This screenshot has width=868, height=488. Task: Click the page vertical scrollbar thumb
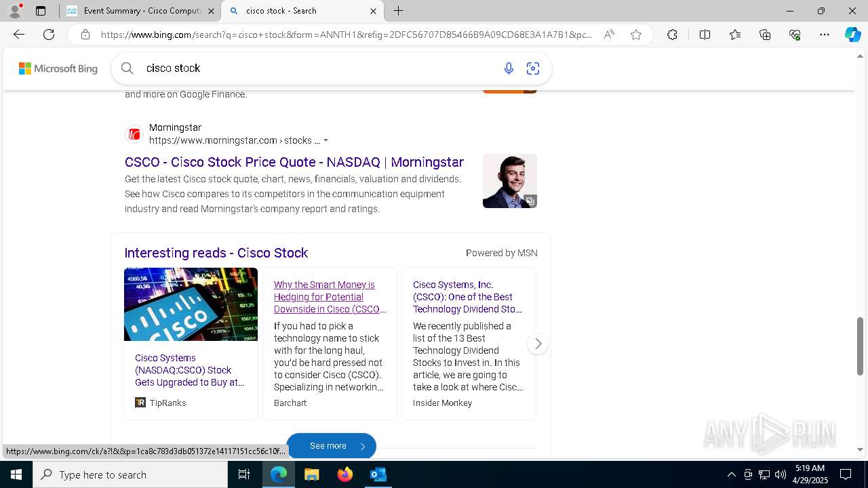point(860,346)
